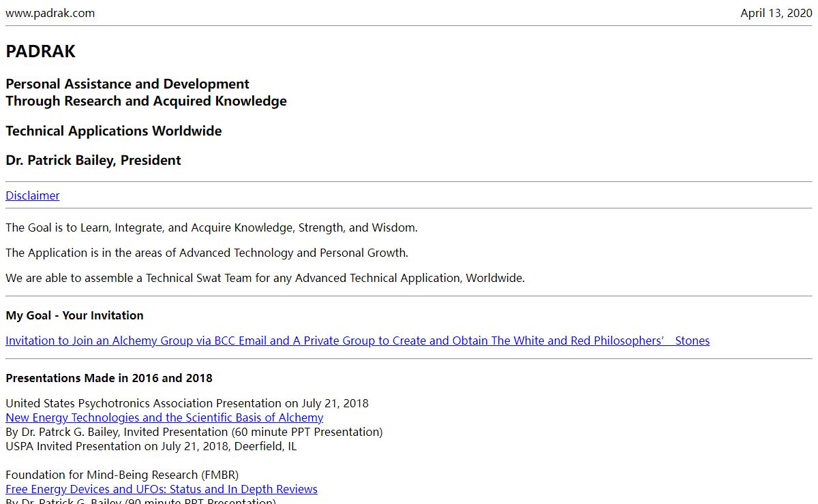The width and height of the screenshot is (818, 504).
Task: Click the 60 minute PPT Presentation byline
Action: [194, 432]
